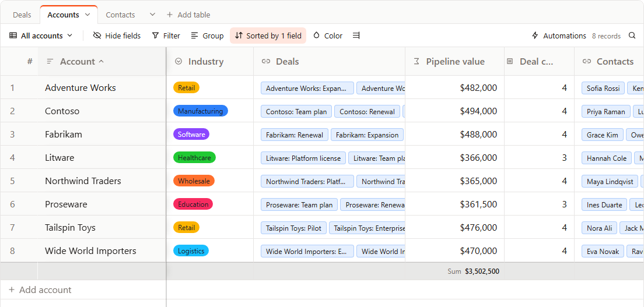644x307 pixels.
Task: Click the Pipeline value column header
Action: [454, 62]
